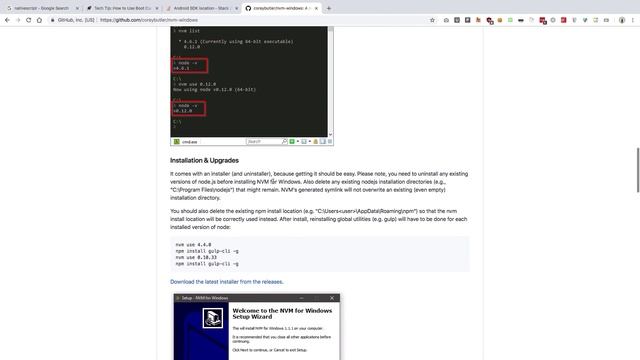The height and width of the screenshot is (360, 640).
Task: Click the browser forward arrow
Action: pyautogui.click(x=18, y=20)
